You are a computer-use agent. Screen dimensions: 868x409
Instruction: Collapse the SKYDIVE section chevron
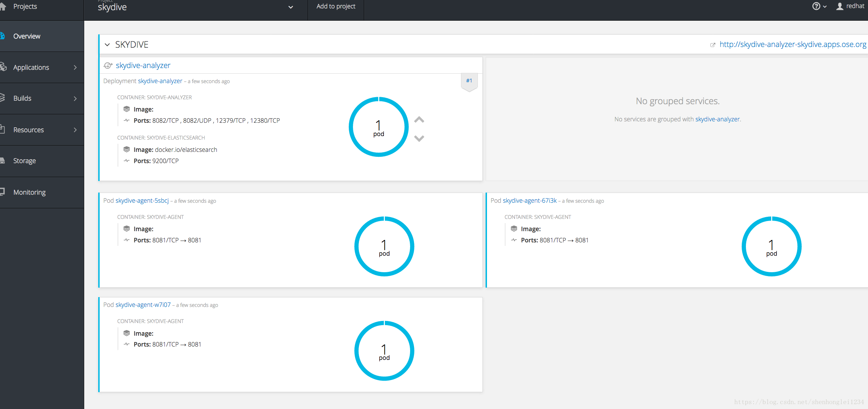tap(107, 44)
